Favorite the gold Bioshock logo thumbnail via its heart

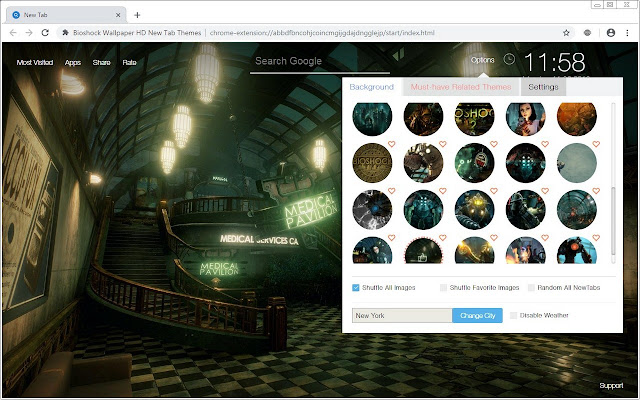click(x=391, y=144)
